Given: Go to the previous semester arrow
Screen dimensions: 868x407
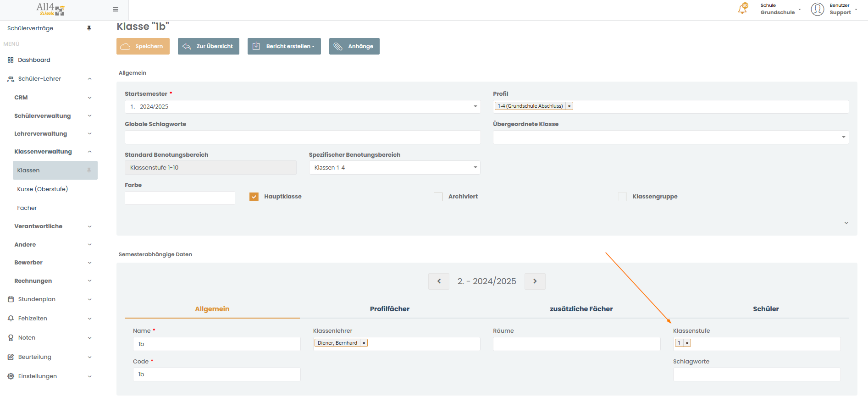Looking at the screenshot, I should click(439, 281).
